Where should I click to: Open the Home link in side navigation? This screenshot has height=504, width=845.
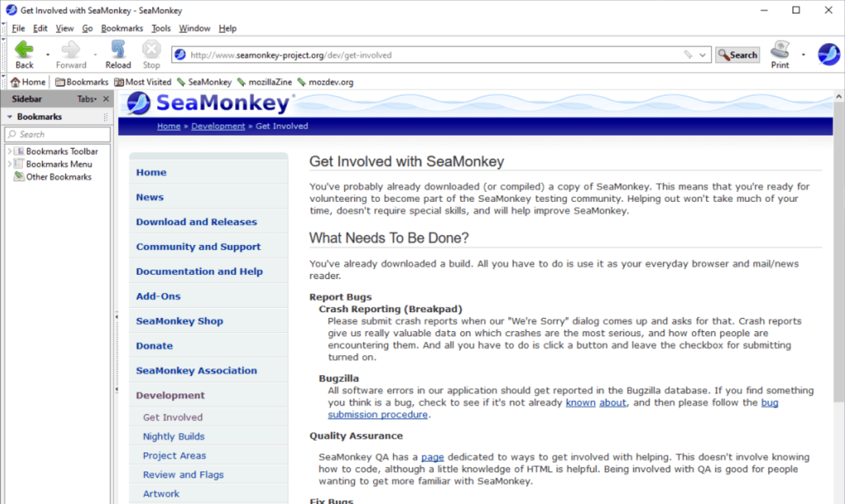pyautogui.click(x=151, y=173)
